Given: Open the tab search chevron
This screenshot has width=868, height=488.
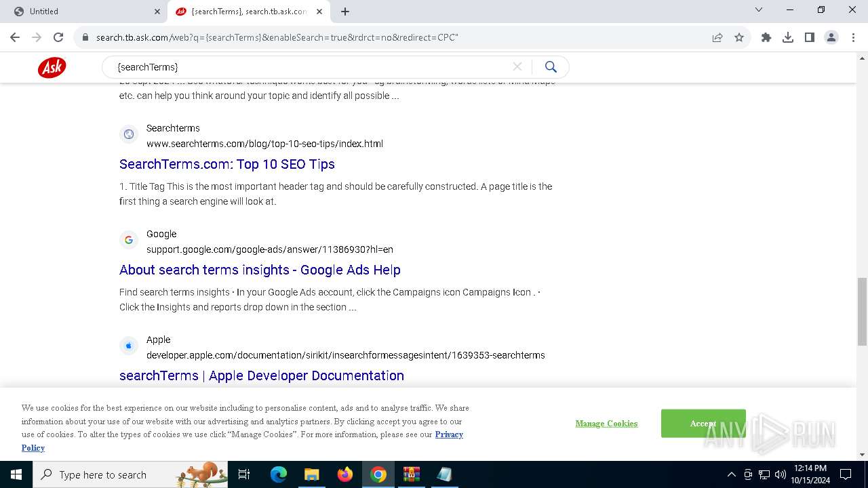Looking at the screenshot, I should tap(759, 9).
